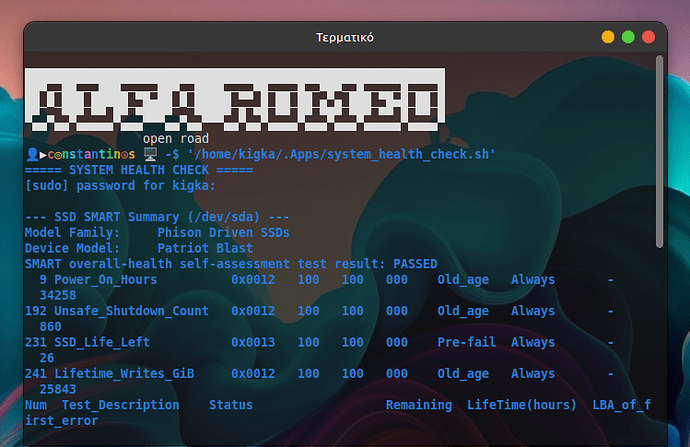Click the 'SSD SMART Summary (/dev/sda)' line
The image size is (690, 447).
157,217
